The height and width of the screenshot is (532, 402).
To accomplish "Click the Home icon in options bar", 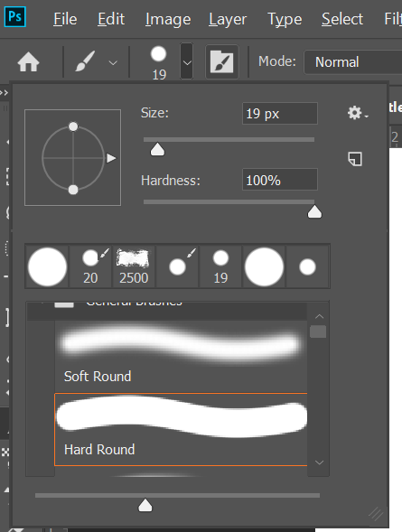I will click(x=29, y=63).
